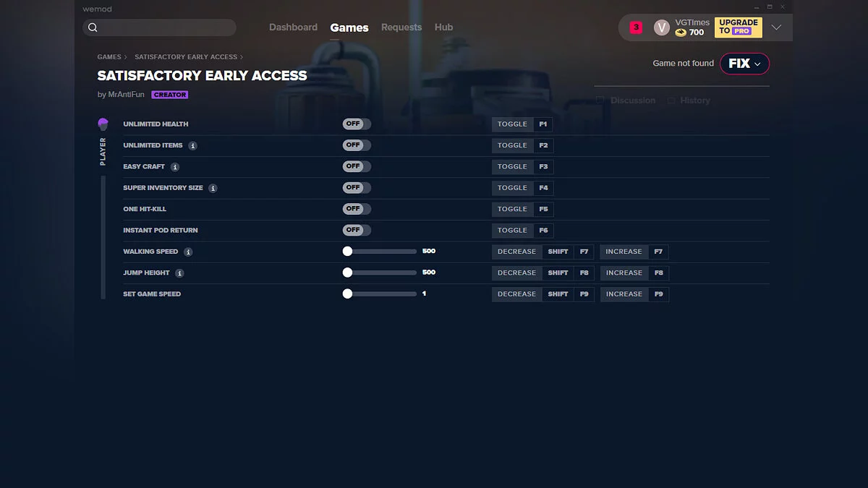Screen dimensions: 868x488
Task: Click chevron after Satisfactory Early Access breadcrumb
Action: (x=242, y=57)
